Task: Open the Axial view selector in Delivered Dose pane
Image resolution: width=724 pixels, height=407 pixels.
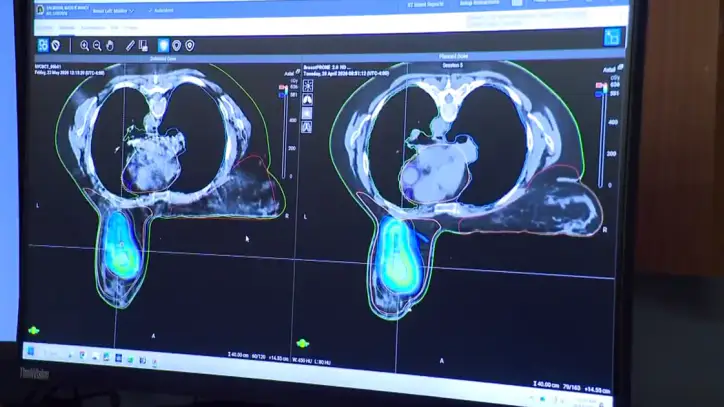Action: [291, 73]
